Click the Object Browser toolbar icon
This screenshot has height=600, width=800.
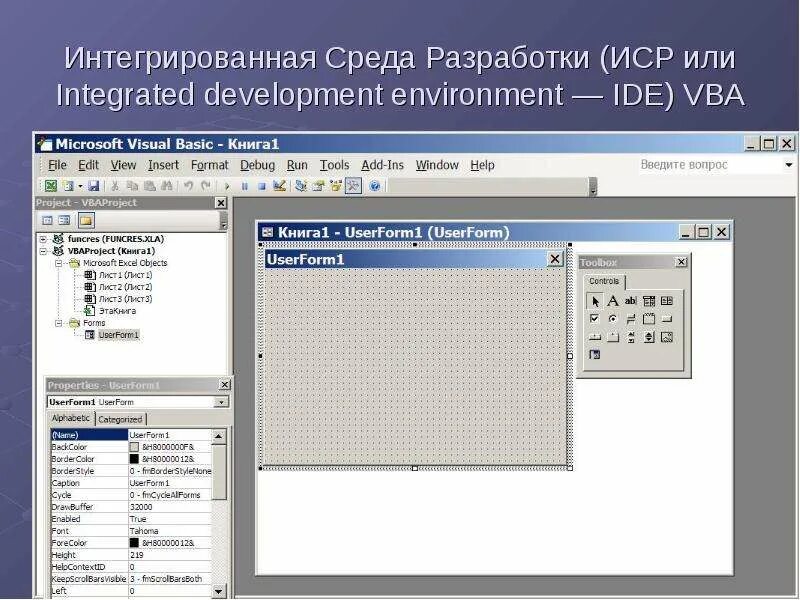coord(336,186)
